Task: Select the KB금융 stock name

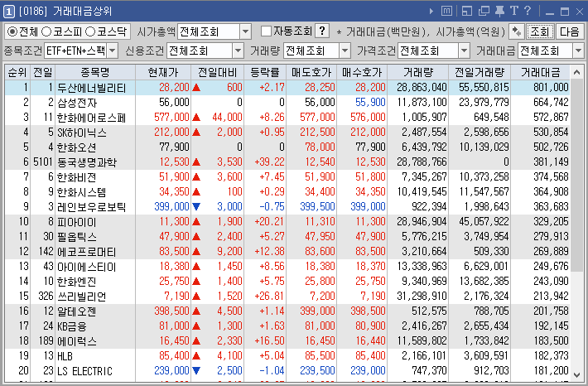Action: click(71, 326)
